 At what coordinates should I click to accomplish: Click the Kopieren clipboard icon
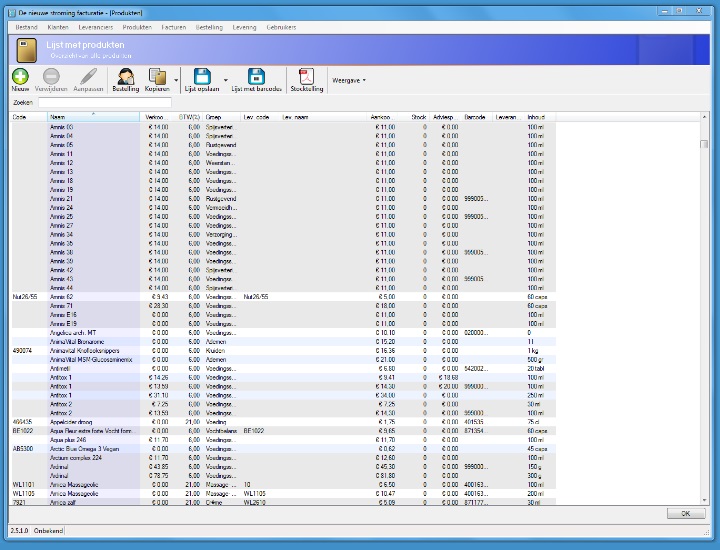click(157, 76)
